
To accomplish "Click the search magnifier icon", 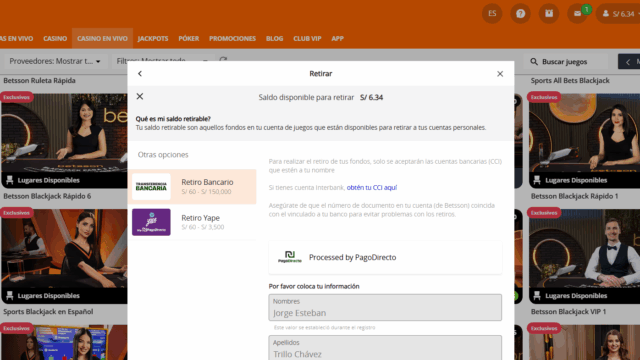I will pos(534,62).
